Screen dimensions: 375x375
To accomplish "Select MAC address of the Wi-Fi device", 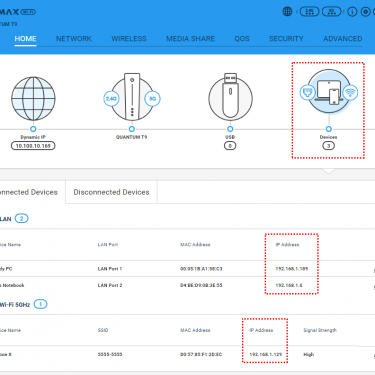I will click(x=201, y=354).
